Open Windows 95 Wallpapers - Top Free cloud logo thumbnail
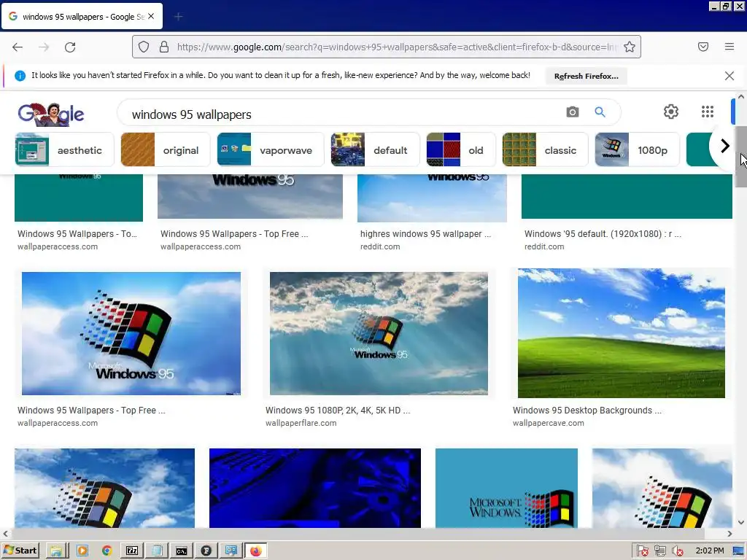The image size is (747, 560). (131, 333)
